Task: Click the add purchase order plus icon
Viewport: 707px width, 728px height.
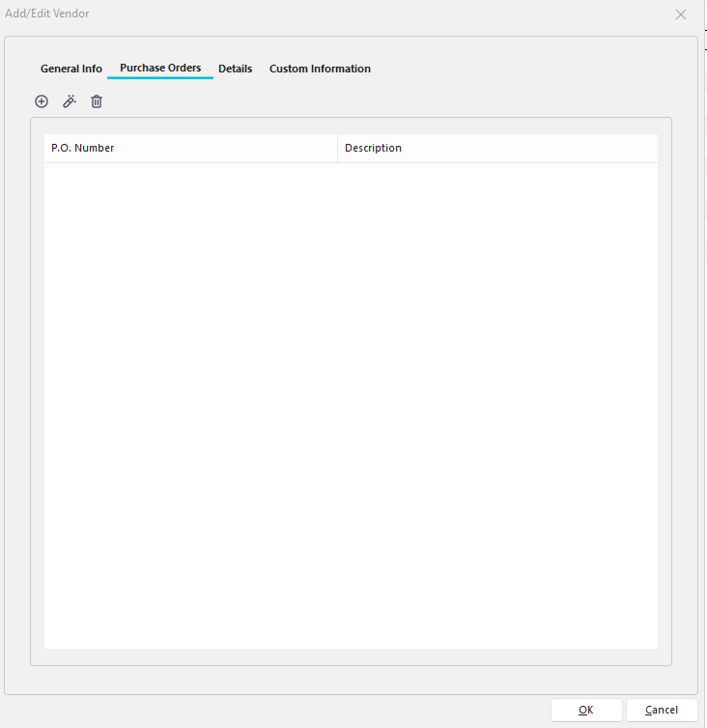Action: point(42,101)
